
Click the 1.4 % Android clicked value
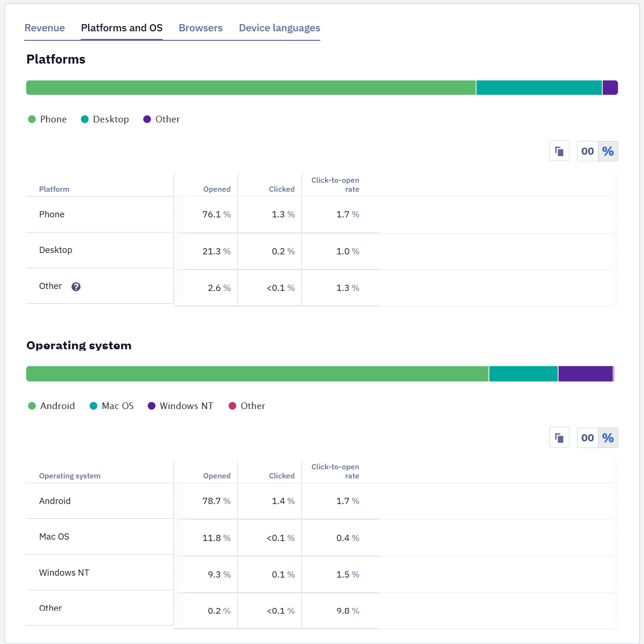coord(283,501)
